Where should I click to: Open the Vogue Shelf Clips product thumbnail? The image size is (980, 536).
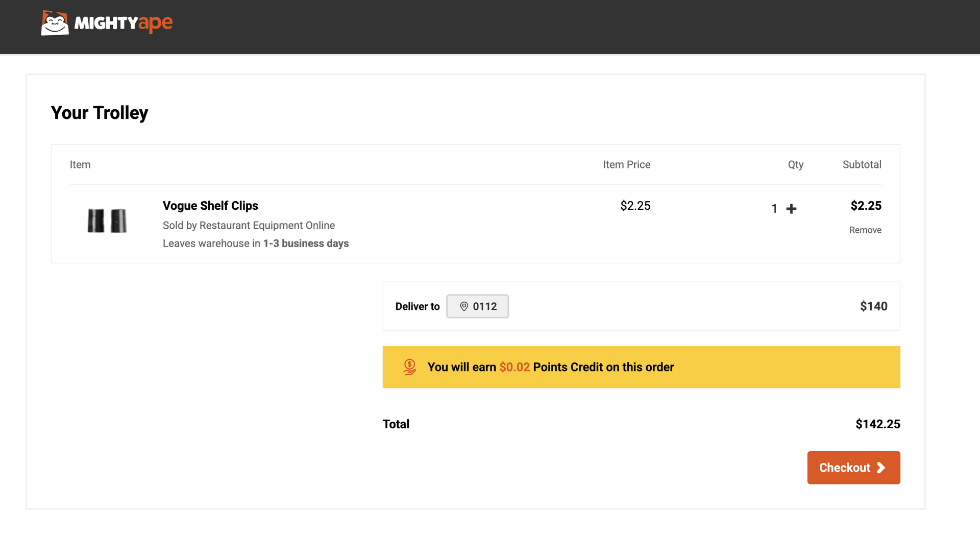click(x=107, y=221)
